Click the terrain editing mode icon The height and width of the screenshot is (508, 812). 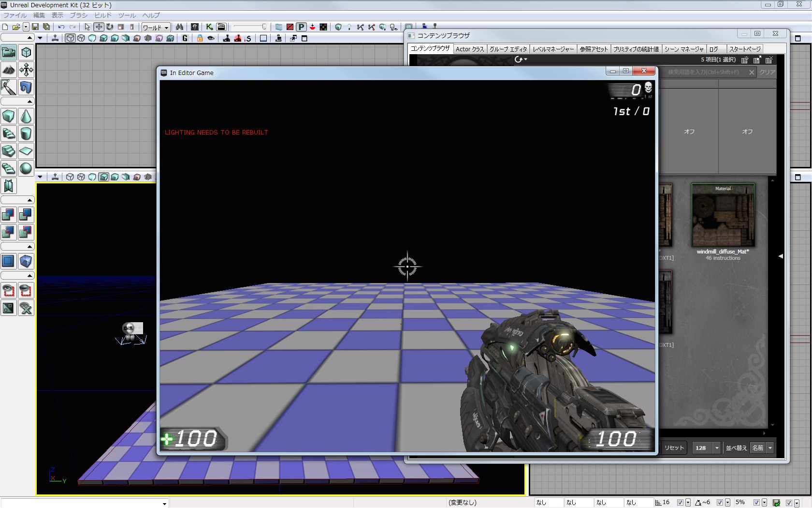[9, 70]
